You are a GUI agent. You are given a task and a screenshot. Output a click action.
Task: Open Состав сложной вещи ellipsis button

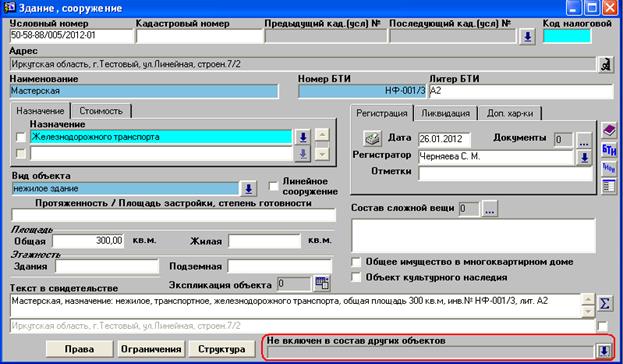(490, 209)
